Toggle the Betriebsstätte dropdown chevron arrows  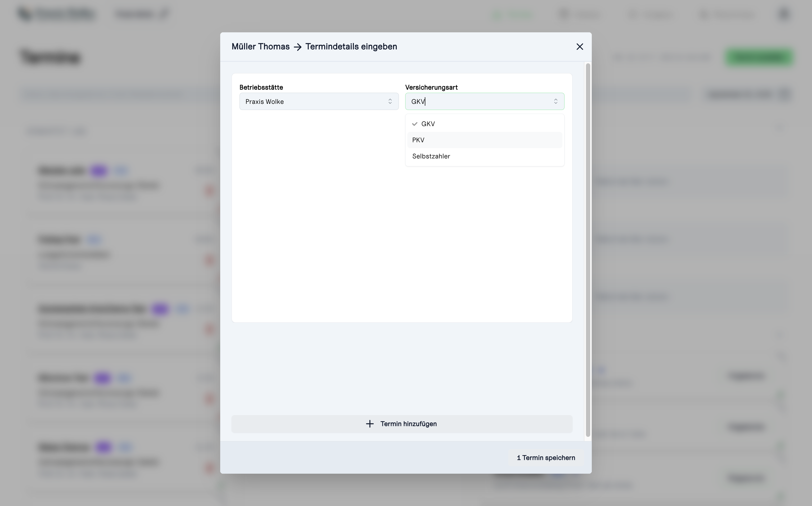(390, 101)
